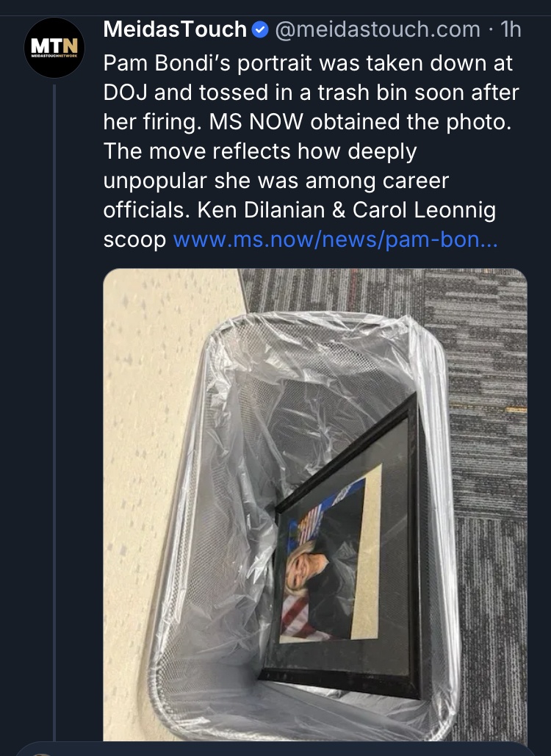Viewport: 551px width, 756px height.
Task: Click the blue verified checkmark badge
Action: click(x=259, y=30)
